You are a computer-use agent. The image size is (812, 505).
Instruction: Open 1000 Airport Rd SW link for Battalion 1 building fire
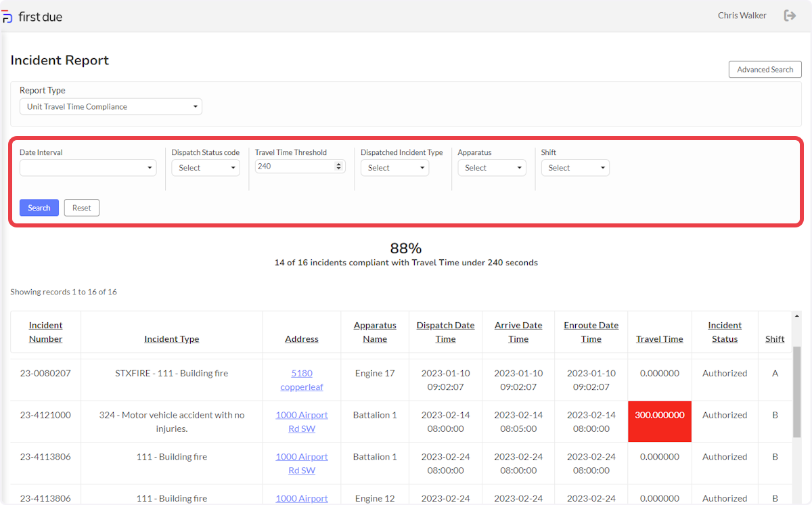pos(302,464)
